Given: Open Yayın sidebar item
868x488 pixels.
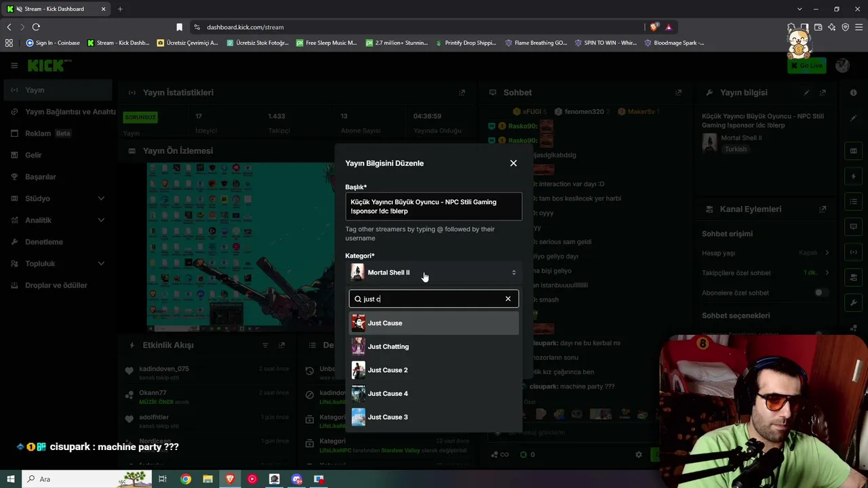Looking at the screenshot, I should (x=57, y=90).
